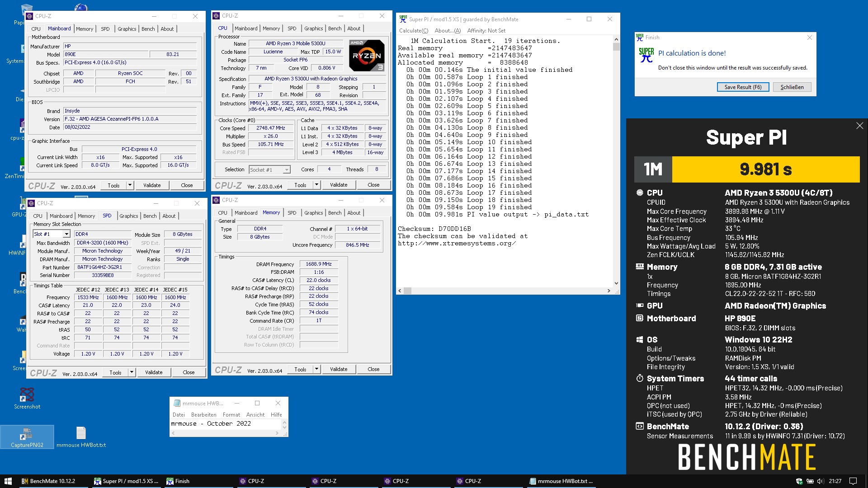868x488 pixels.
Task: Open the Graphics tab in Memory CPU-Z window
Action: click(x=313, y=213)
